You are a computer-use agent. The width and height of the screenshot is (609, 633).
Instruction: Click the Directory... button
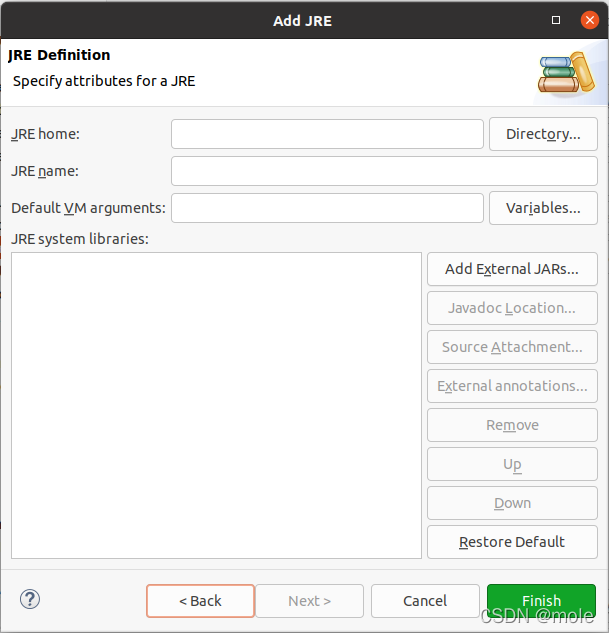click(x=543, y=134)
